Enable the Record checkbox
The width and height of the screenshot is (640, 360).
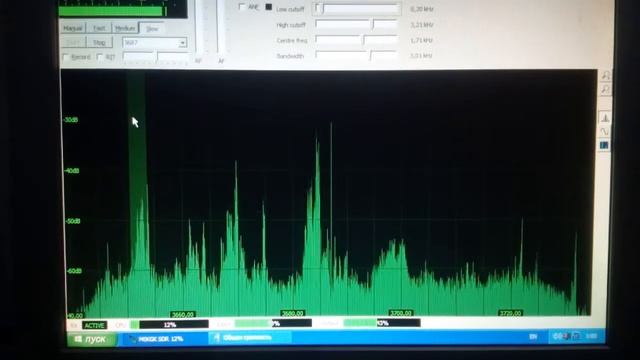(x=66, y=57)
